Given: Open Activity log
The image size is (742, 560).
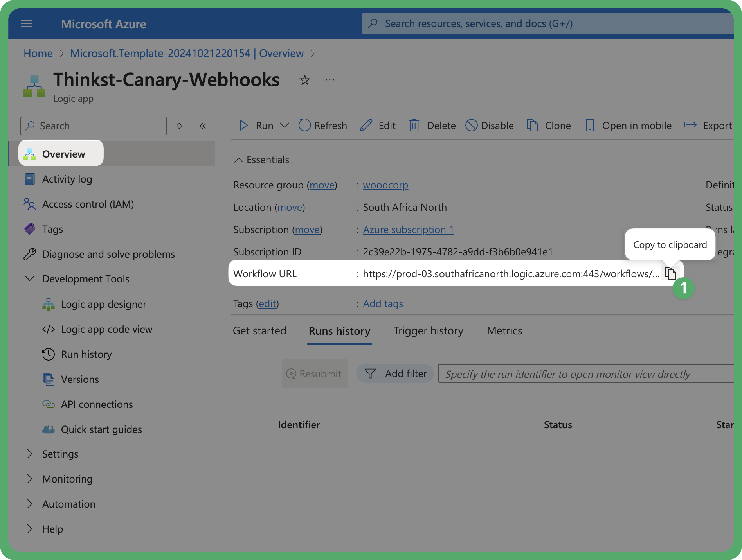Looking at the screenshot, I should click(67, 179).
